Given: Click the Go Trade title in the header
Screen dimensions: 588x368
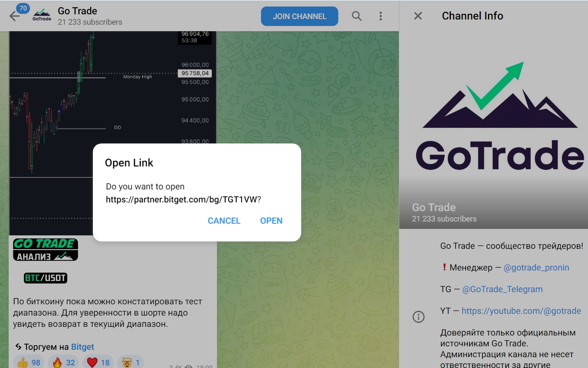Looking at the screenshot, I should (x=77, y=11).
